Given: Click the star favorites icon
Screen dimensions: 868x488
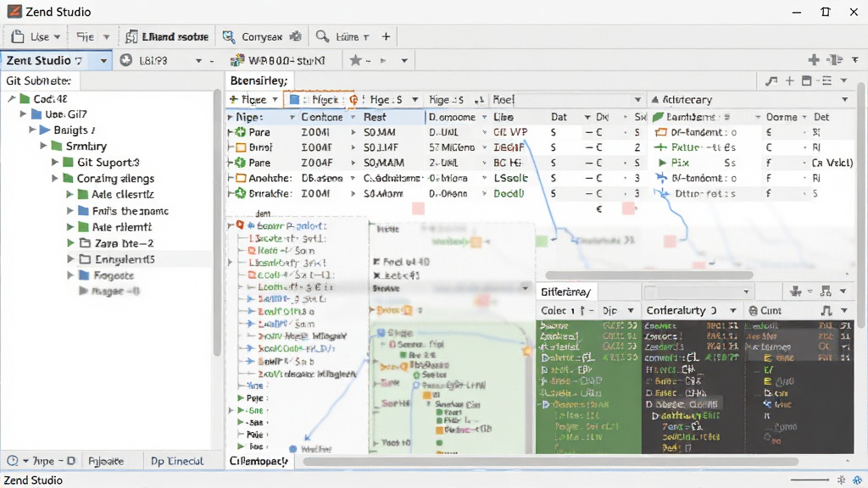Looking at the screenshot, I should (x=355, y=60).
